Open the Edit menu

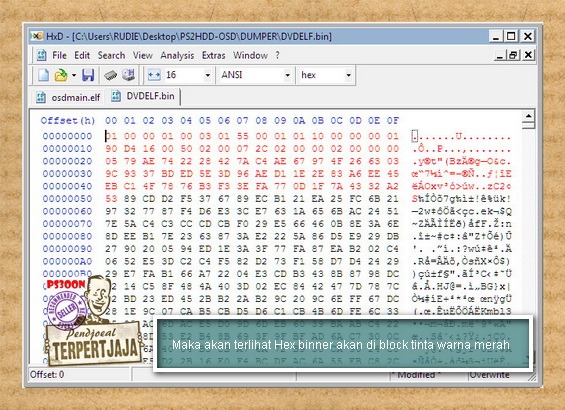(82, 55)
